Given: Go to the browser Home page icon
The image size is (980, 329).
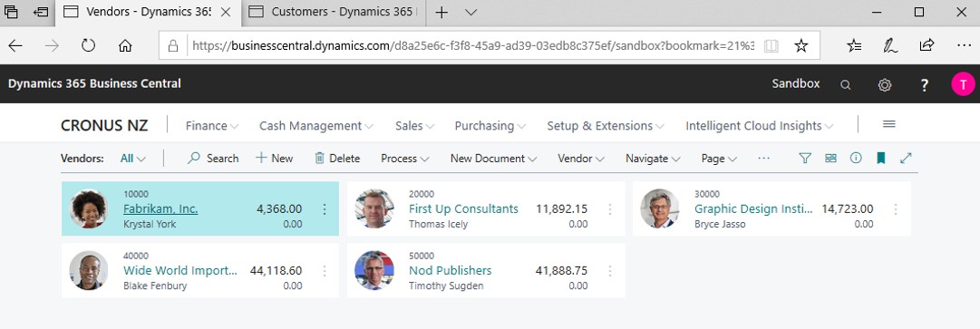Looking at the screenshot, I should tap(125, 45).
